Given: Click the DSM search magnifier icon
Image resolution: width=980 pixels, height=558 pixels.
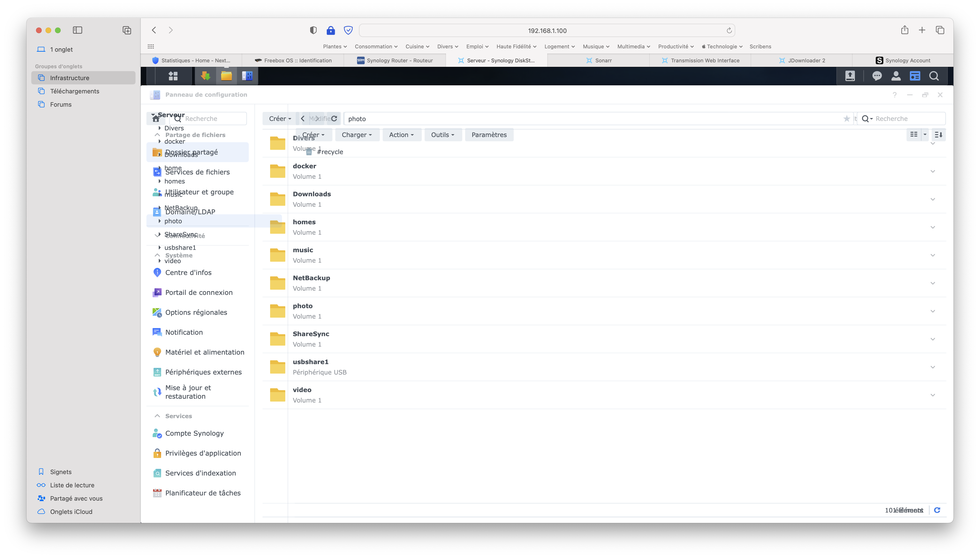Looking at the screenshot, I should [x=934, y=76].
